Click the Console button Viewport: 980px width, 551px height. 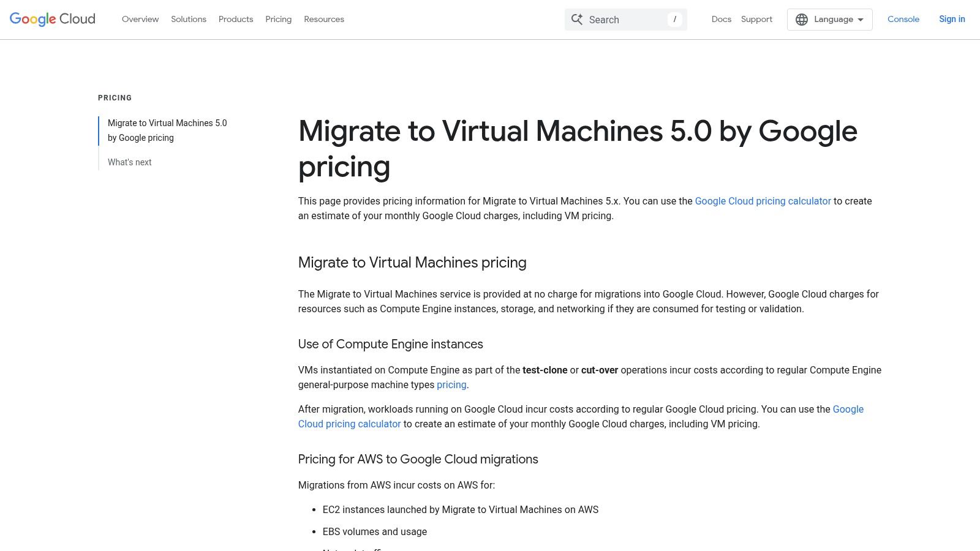[x=903, y=19]
